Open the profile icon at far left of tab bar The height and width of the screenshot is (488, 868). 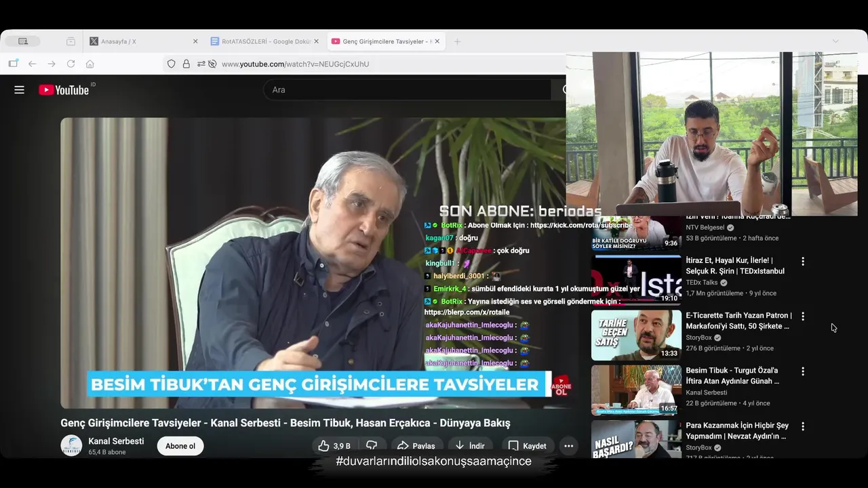tap(23, 41)
